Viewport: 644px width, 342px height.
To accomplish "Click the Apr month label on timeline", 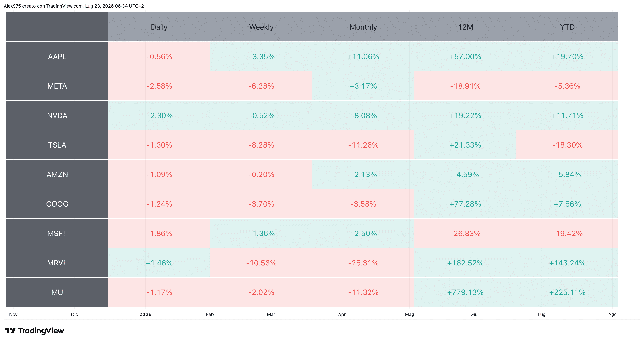I will (x=342, y=314).
